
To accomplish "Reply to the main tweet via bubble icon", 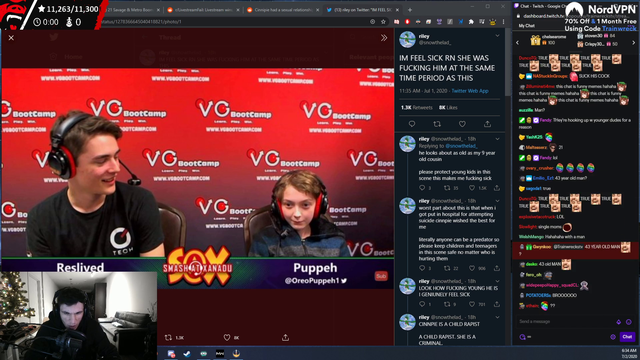I will pos(411,124).
